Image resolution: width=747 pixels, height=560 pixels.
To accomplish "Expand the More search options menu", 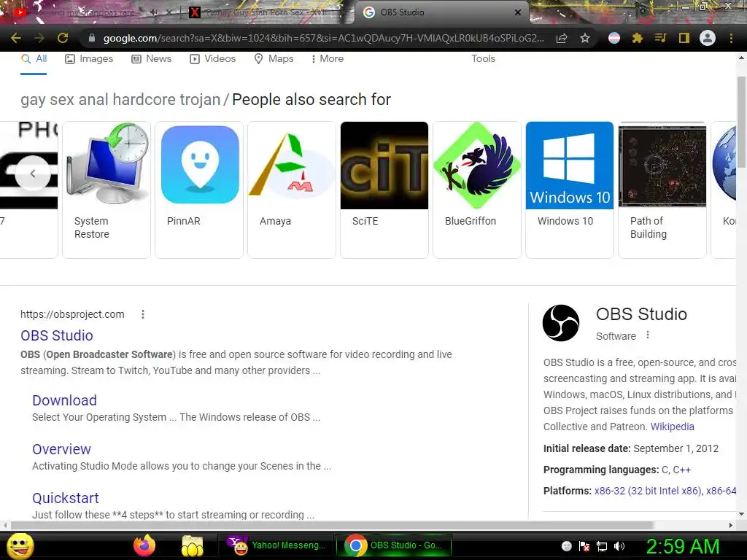I will coord(327,59).
